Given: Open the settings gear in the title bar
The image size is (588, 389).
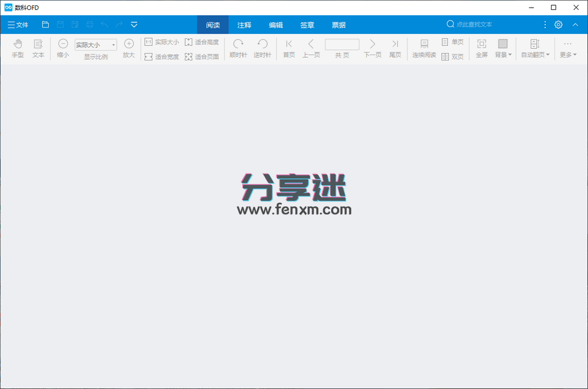Looking at the screenshot, I should (x=557, y=25).
